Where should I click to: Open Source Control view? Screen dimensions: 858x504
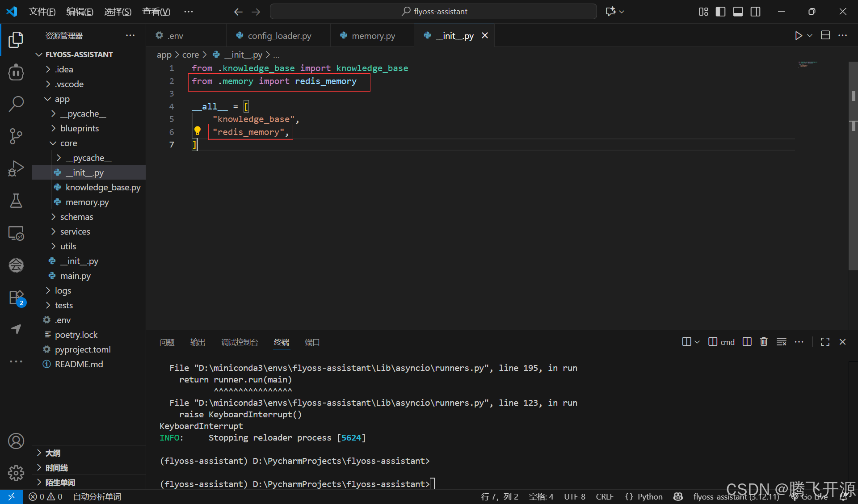[16, 136]
